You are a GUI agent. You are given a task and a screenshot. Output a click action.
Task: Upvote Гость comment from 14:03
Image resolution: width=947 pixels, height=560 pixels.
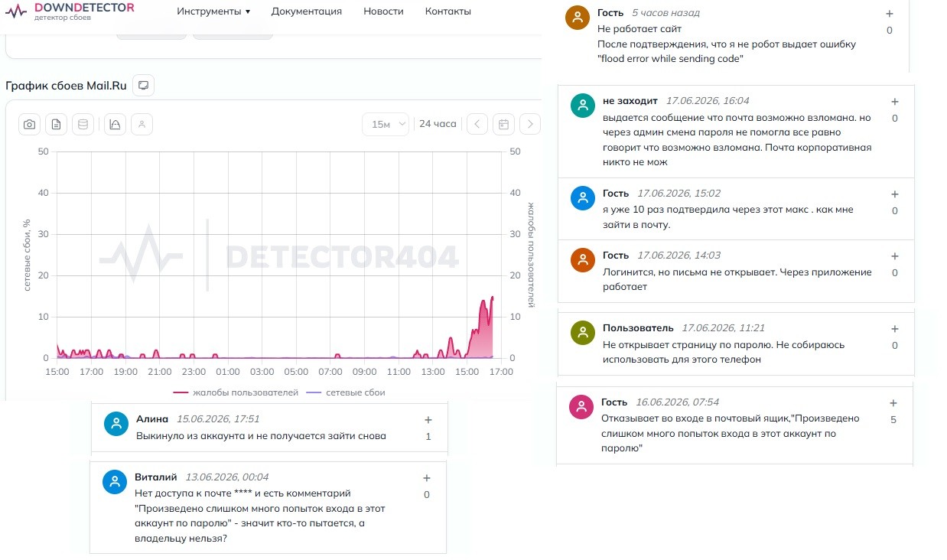[x=894, y=256]
